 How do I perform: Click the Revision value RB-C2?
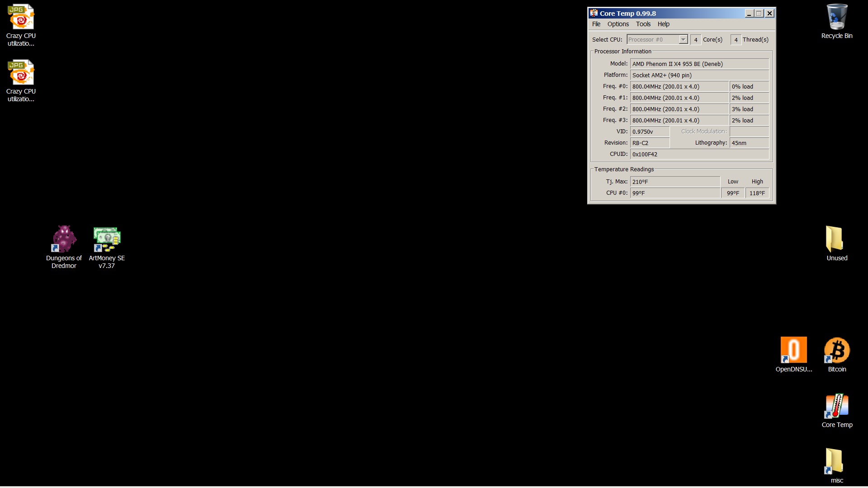(x=650, y=143)
